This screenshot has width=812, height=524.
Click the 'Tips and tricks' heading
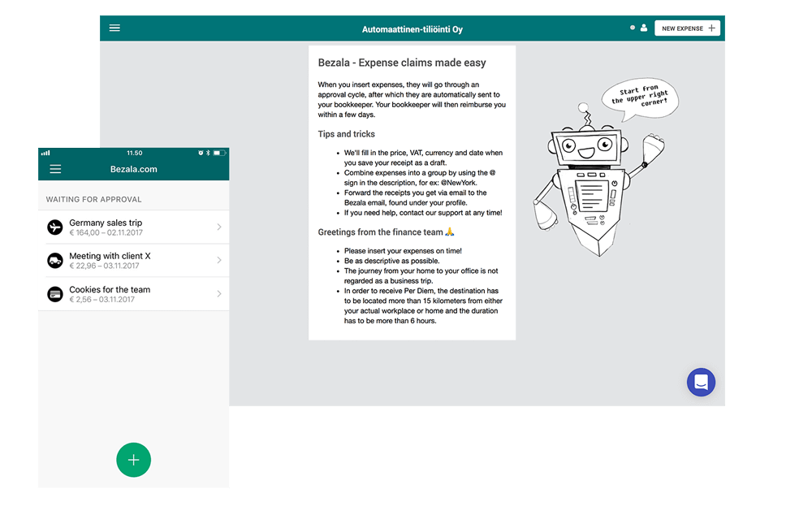(347, 134)
